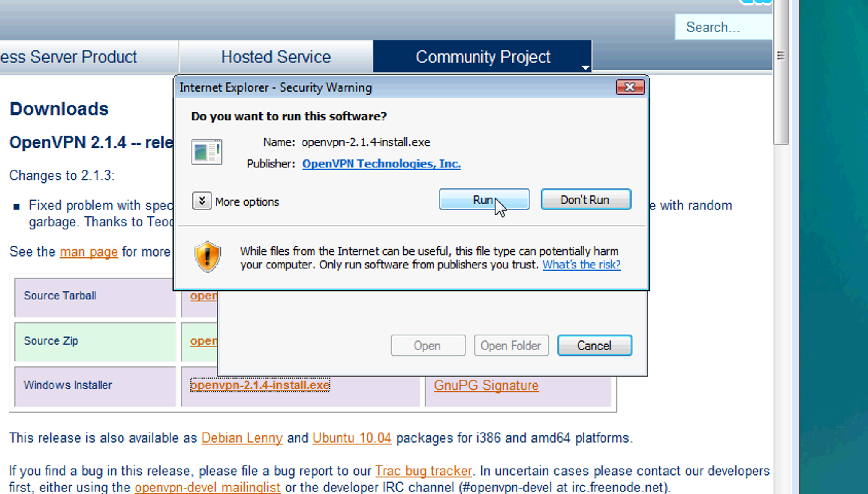
Task: Click the Source Tarball table cell
Action: (x=95, y=297)
